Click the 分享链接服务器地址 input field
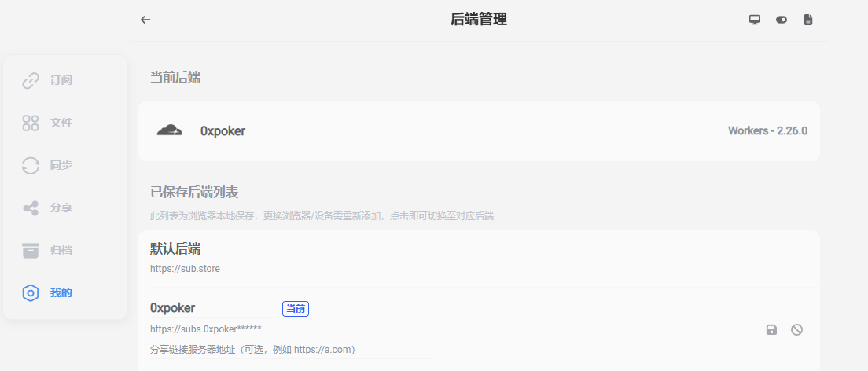 tap(291, 350)
